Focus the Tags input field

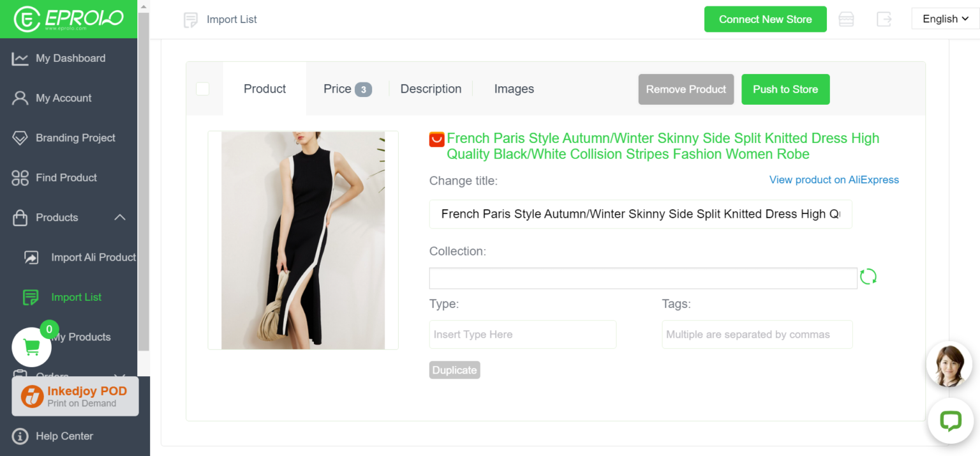[x=757, y=334]
